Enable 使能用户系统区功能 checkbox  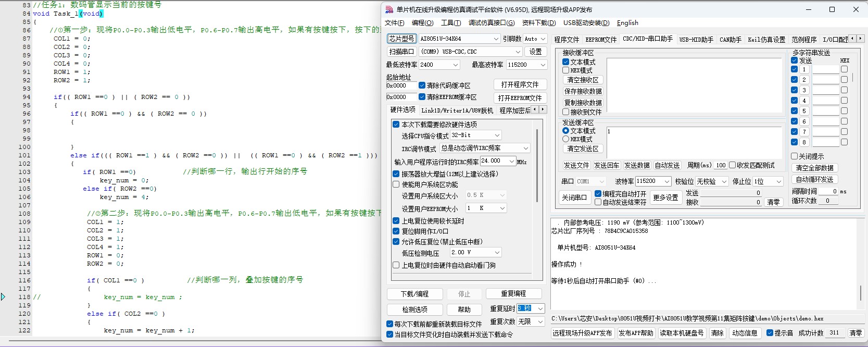coord(396,184)
